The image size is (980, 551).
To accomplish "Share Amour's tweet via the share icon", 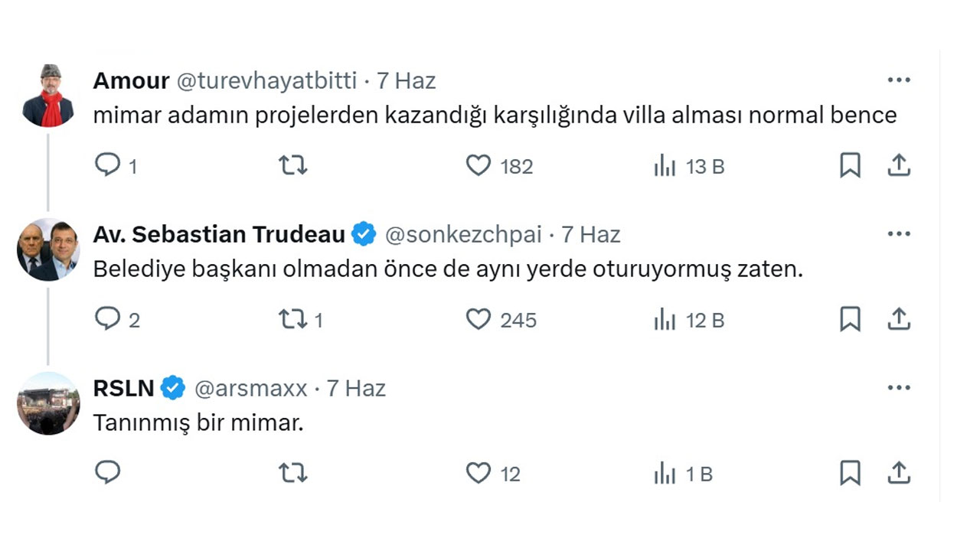I will (899, 165).
